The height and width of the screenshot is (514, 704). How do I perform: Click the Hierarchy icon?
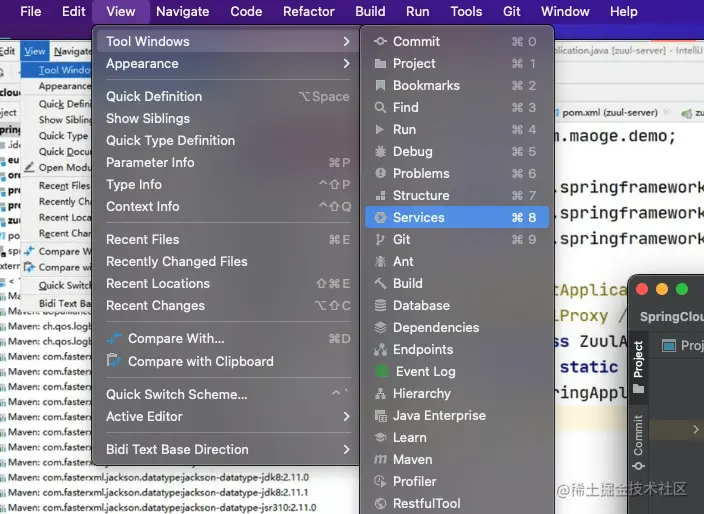pos(380,394)
